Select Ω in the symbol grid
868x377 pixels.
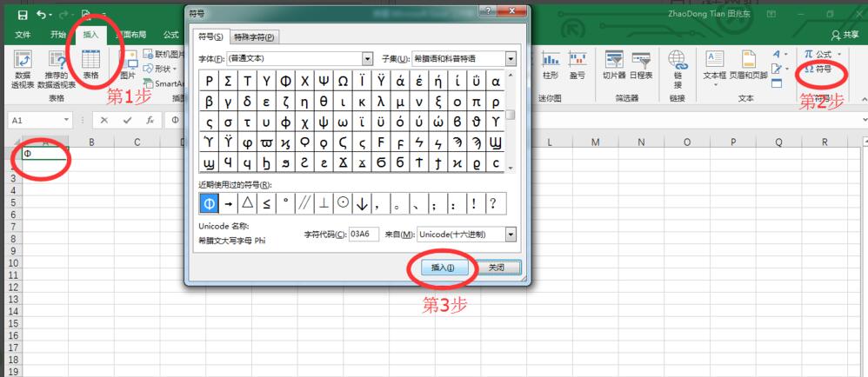[343, 82]
